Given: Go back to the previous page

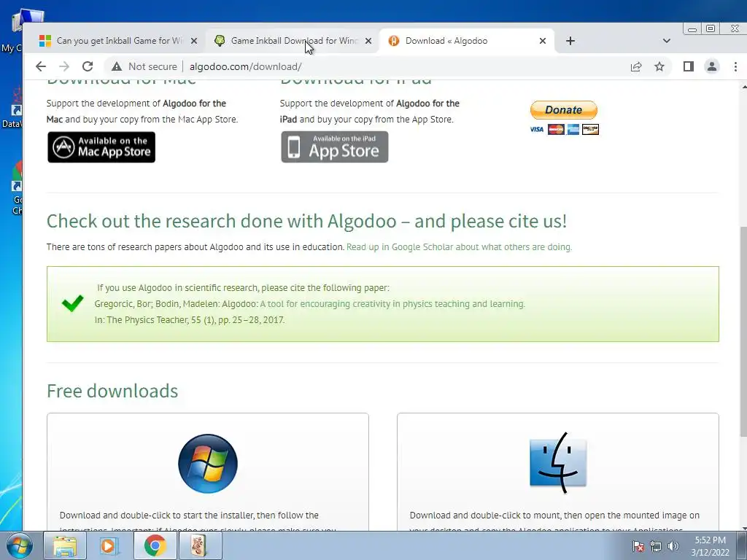Looking at the screenshot, I should pyautogui.click(x=41, y=66).
